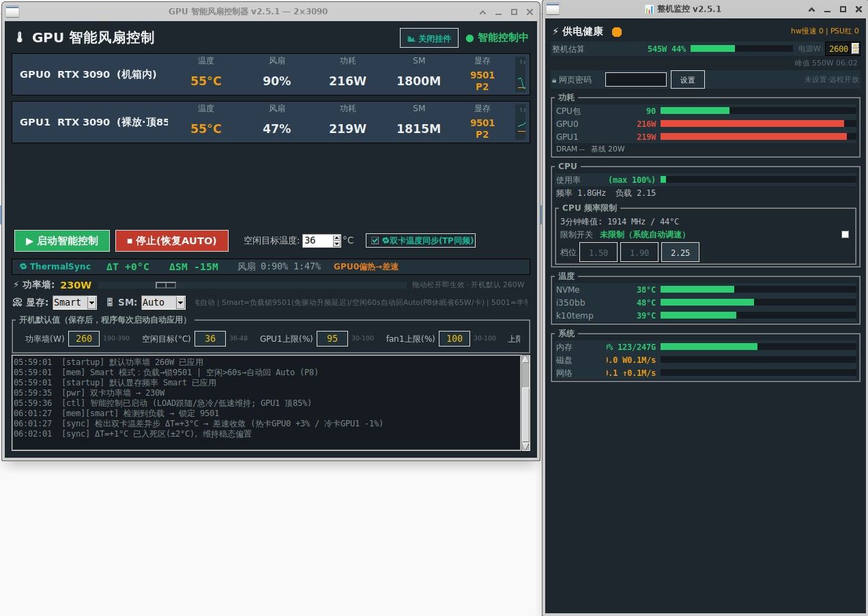The height and width of the screenshot is (616, 868).
Task: Focus fan1上限(%) field showing 100
Action: pos(454,339)
